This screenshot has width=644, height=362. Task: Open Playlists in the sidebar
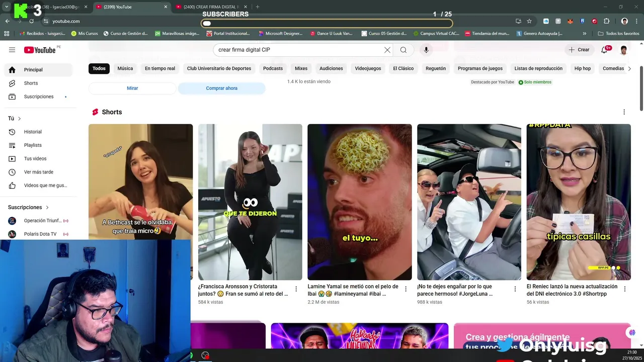tap(38, 145)
